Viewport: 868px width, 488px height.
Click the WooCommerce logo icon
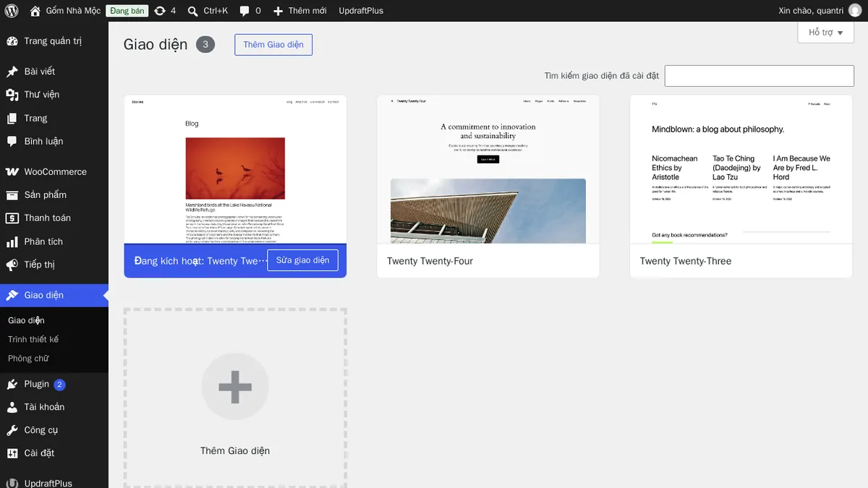(12, 172)
